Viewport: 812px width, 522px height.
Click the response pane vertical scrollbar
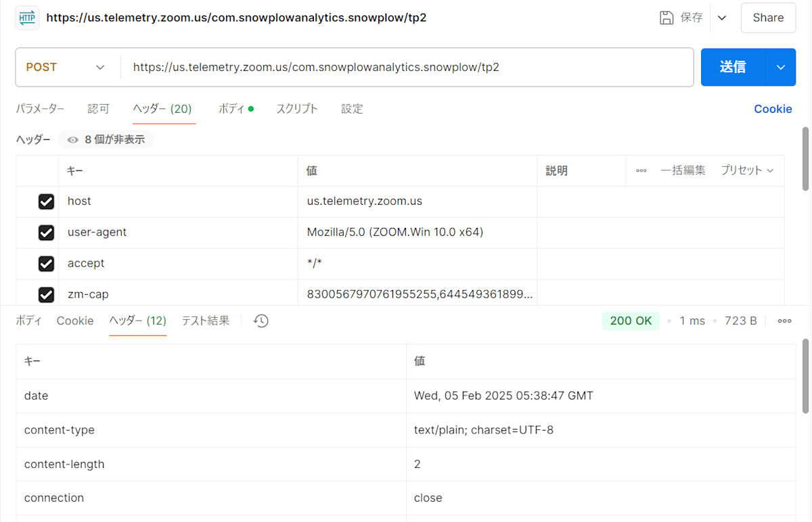(805, 376)
